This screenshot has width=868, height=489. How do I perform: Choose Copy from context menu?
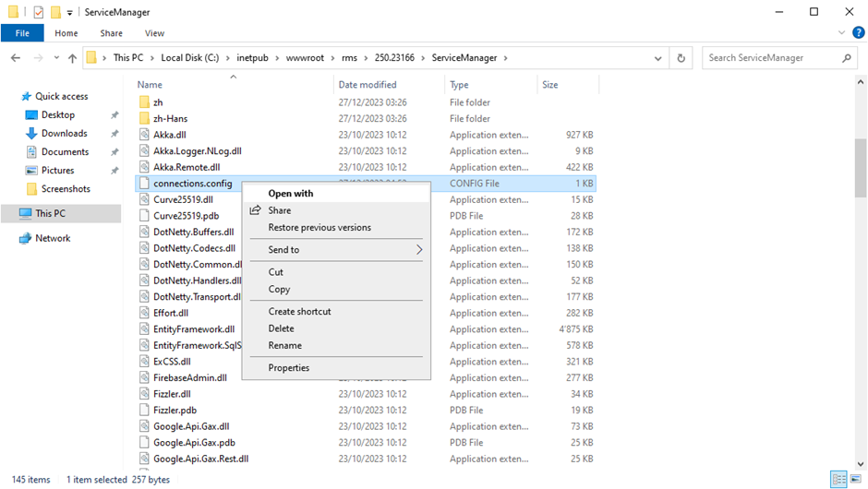(336, 290)
